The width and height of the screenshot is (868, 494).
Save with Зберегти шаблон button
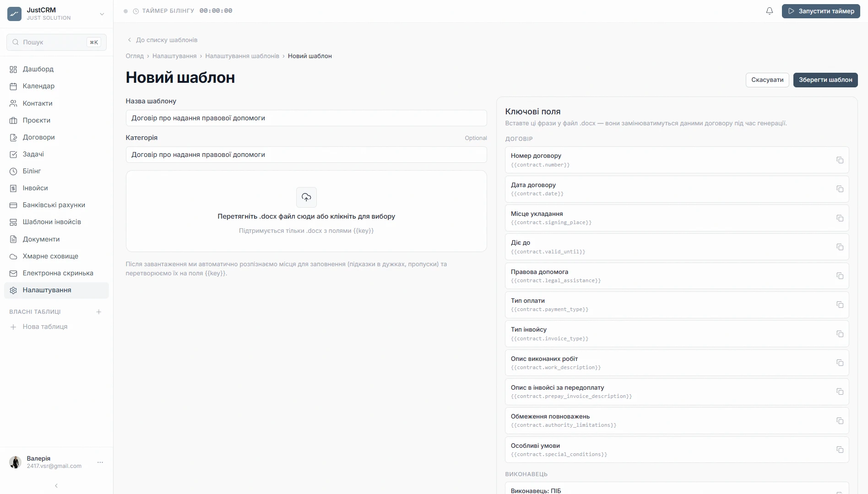(x=825, y=80)
